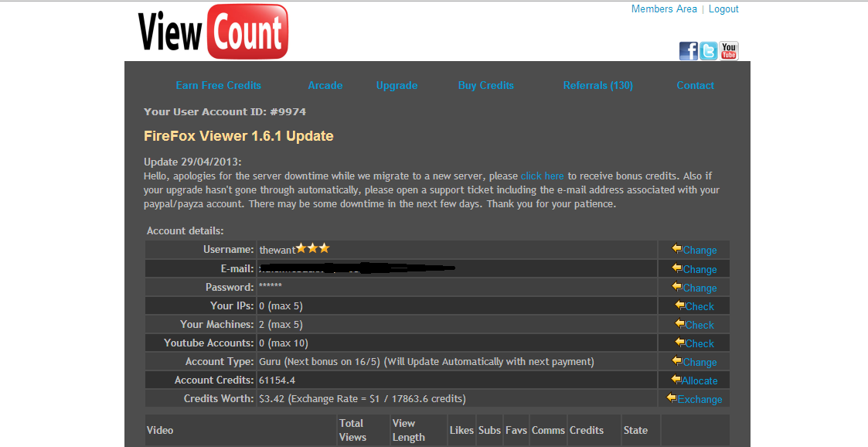Select the masked password value
Image resolution: width=868 pixels, height=447 pixels.
[x=271, y=285]
